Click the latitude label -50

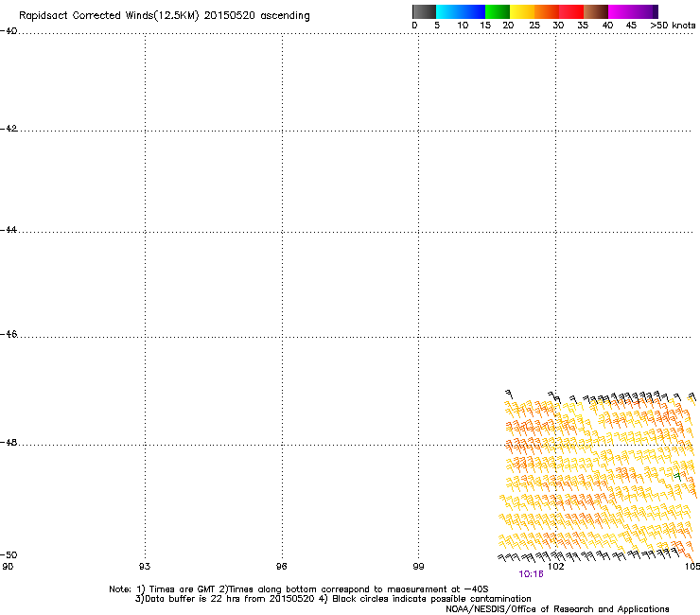(x=9, y=554)
